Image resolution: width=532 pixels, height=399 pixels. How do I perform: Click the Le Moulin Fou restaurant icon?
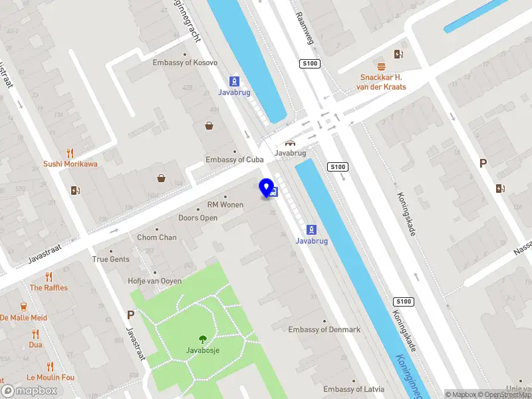point(51,366)
